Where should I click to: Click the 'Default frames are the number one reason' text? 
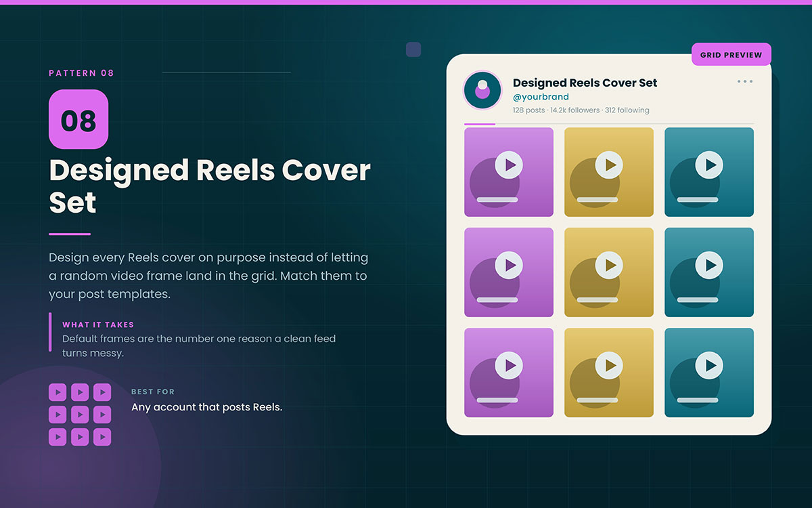pyautogui.click(x=199, y=345)
